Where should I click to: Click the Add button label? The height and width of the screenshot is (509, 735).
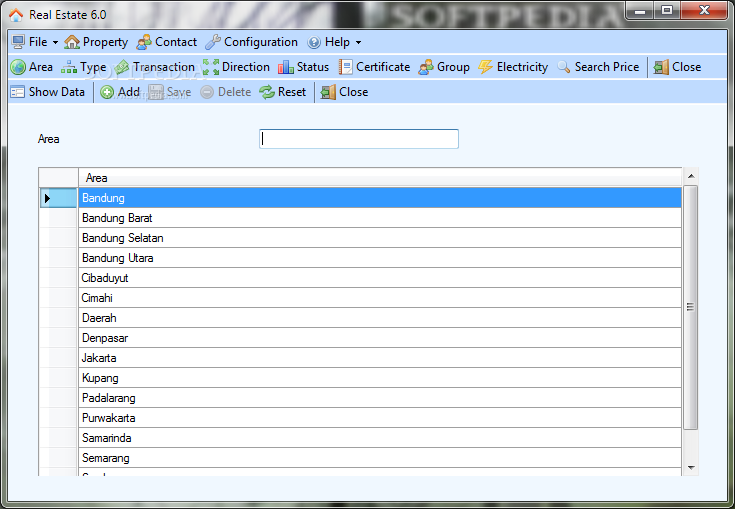coord(129,92)
